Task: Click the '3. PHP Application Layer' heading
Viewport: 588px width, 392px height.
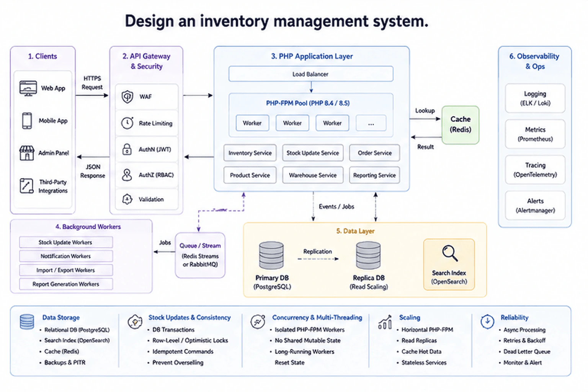Action: pos(312,56)
